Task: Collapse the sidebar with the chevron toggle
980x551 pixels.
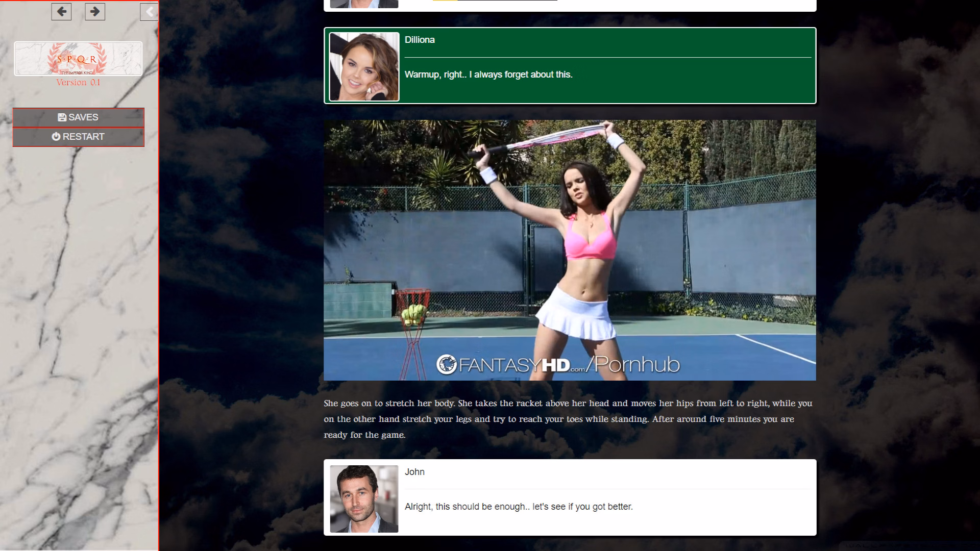Action: (149, 12)
